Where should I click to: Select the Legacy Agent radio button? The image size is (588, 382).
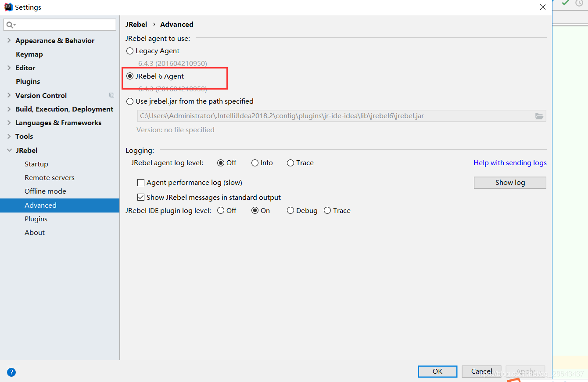(130, 51)
